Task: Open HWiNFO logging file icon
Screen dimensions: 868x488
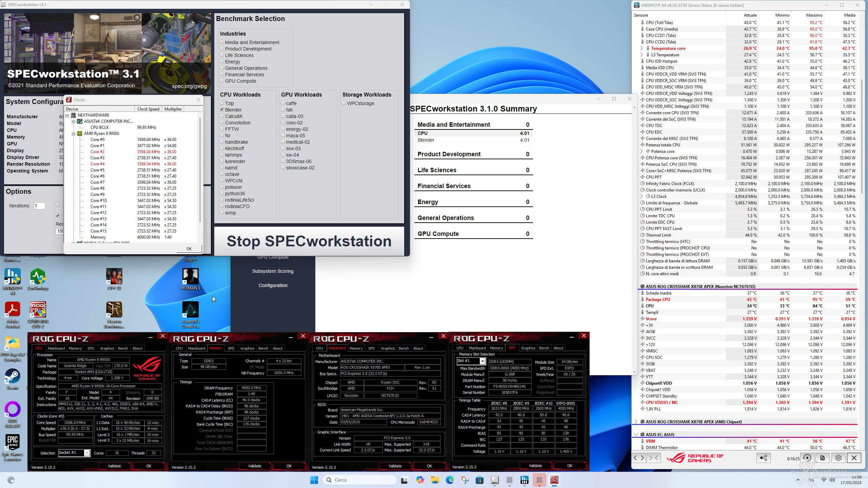Action: 823,458
